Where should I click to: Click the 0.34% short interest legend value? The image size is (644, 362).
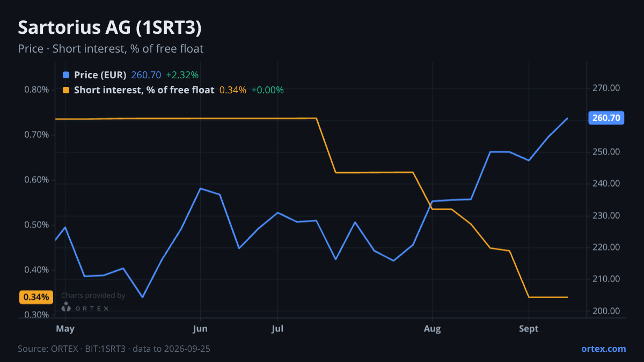click(233, 90)
